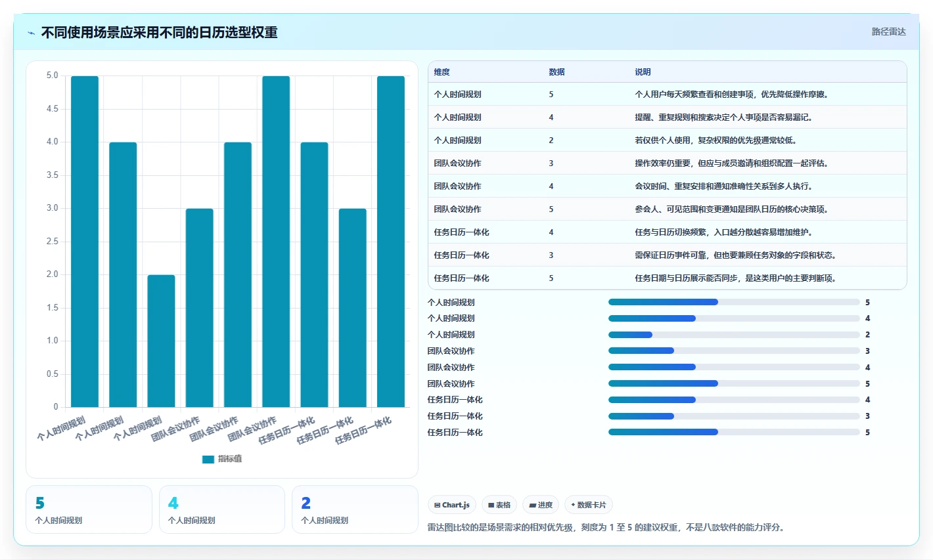Select the 维度 column header

[442, 72]
